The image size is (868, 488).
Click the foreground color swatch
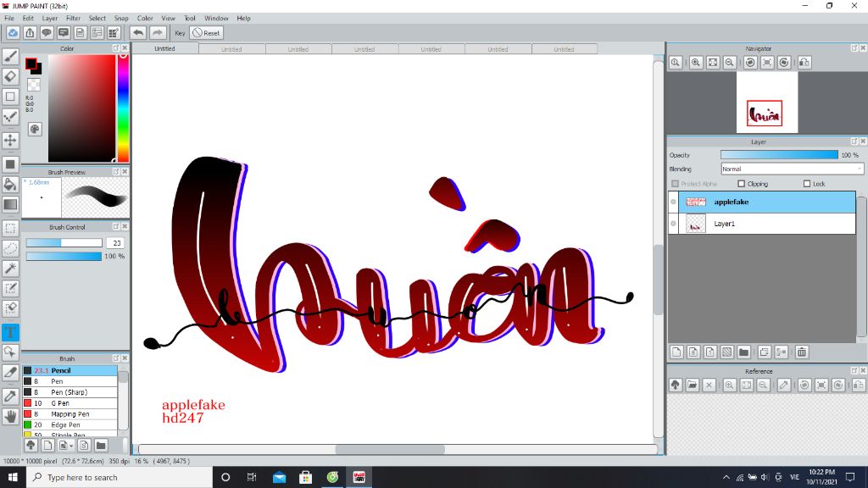[31, 64]
